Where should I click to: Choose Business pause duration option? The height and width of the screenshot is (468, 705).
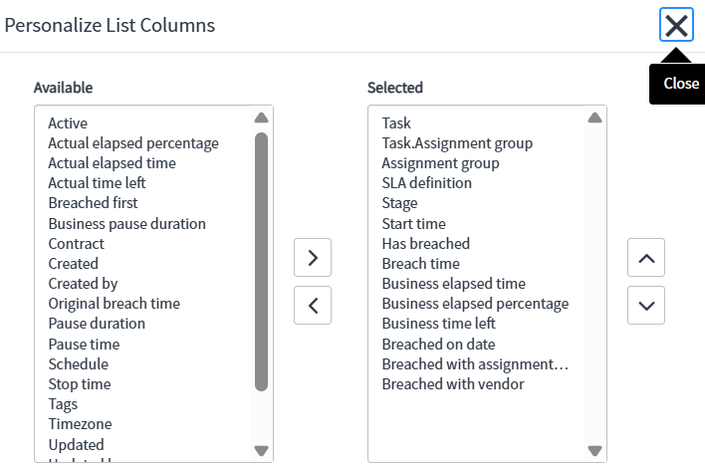pyautogui.click(x=127, y=223)
